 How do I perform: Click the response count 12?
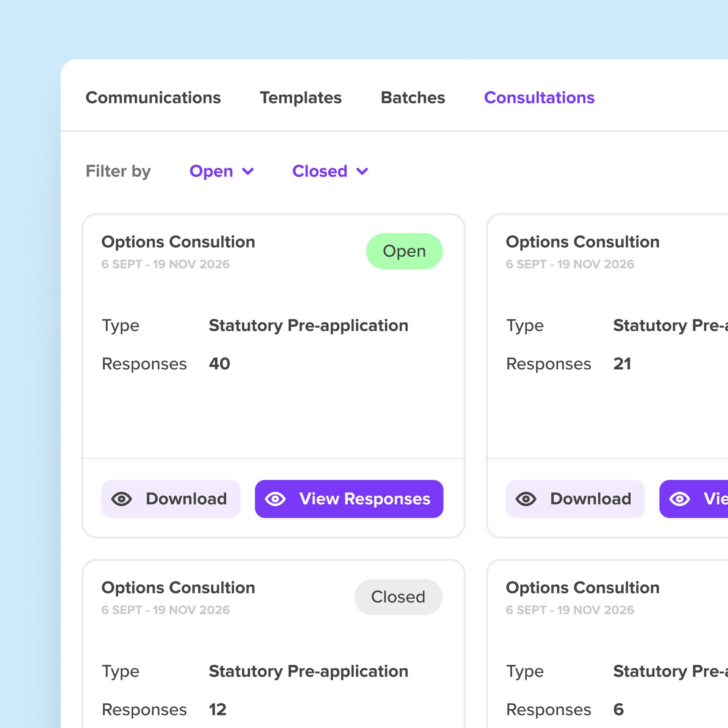tap(218, 709)
